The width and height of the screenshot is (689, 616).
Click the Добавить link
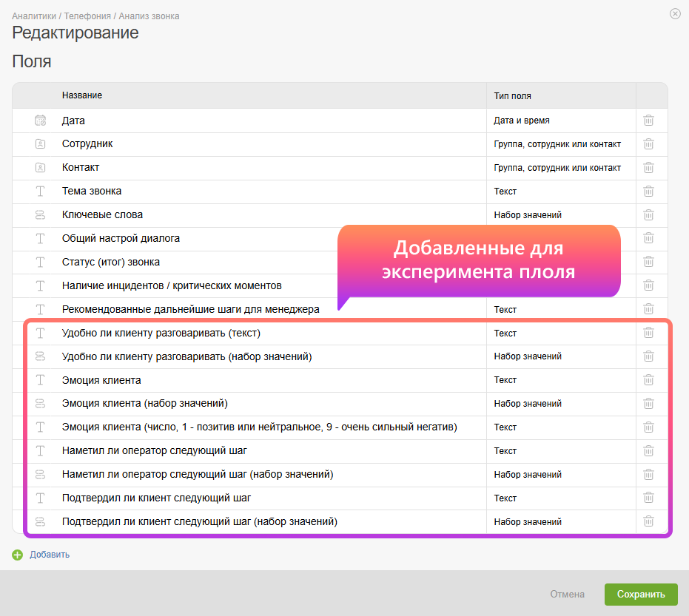point(50,555)
